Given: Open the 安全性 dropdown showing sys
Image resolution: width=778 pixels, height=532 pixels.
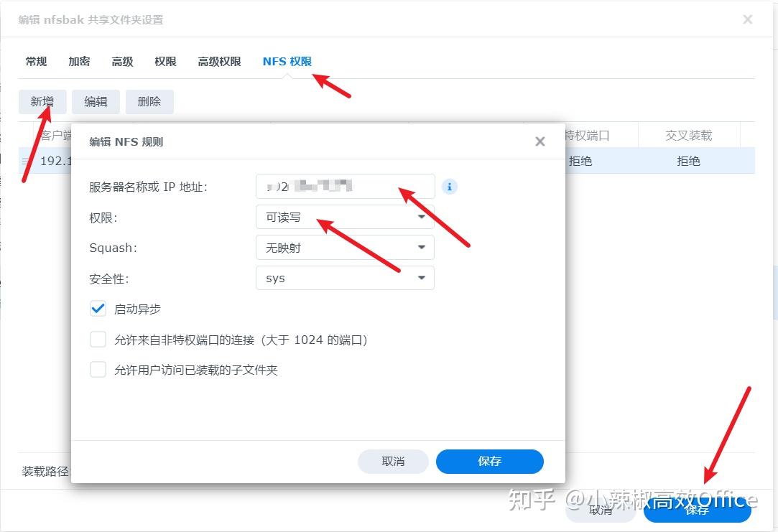Looking at the screenshot, I should 345,278.
